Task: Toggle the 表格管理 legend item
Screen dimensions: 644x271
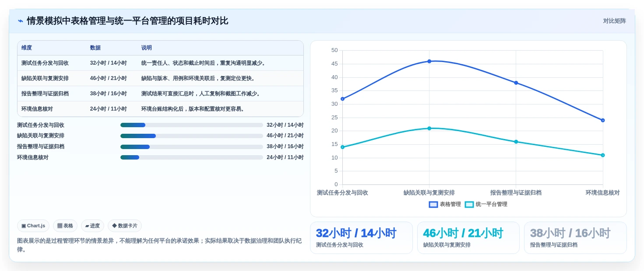Action: 445,204
